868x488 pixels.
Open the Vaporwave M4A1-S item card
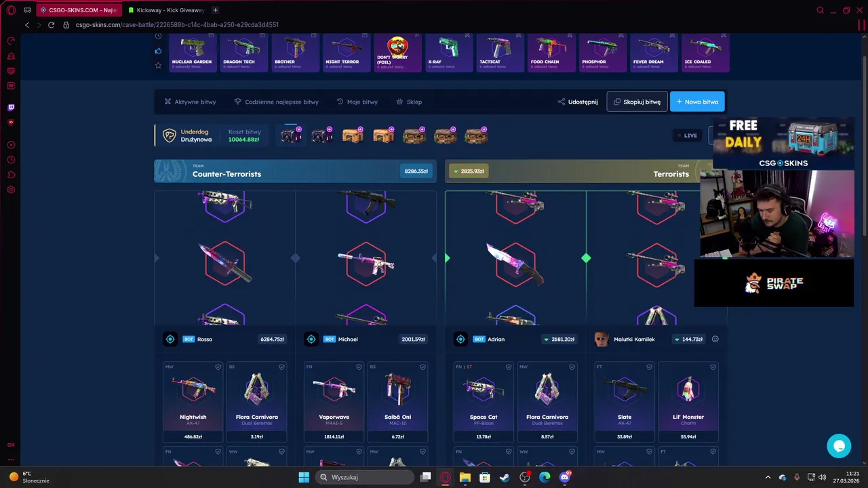pyautogui.click(x=334, y=402)
